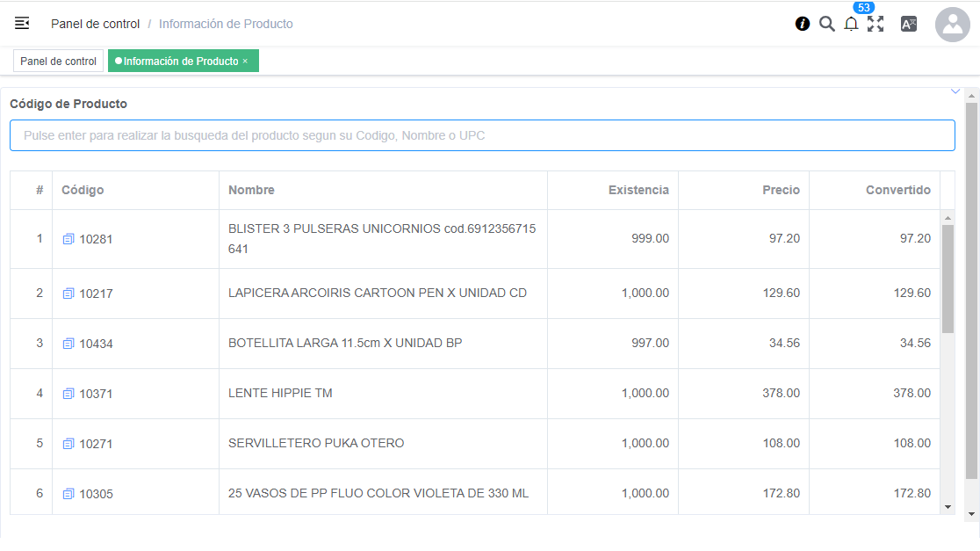
Task: Collapse the sidebar hamburger menu
Action: pos(22,24)
